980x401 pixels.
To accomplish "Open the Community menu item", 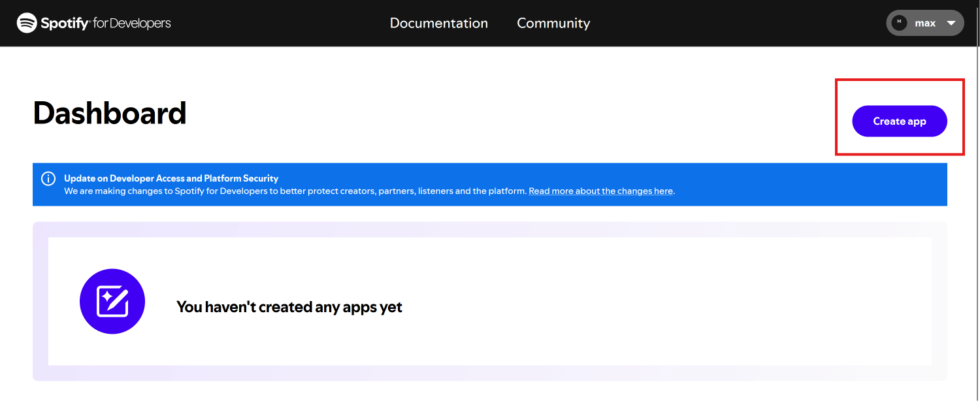I will (x=553, y=23).
